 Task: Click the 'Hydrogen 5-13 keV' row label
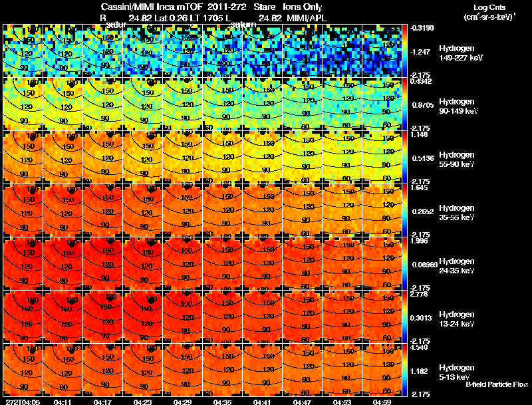[x=457, y=372]
